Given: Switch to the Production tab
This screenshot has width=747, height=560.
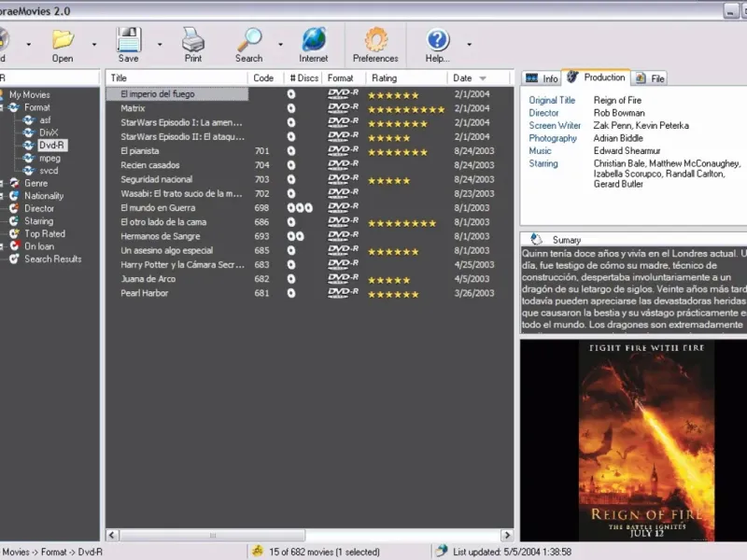Looking at the screenshot, I should tap(596, 77).
